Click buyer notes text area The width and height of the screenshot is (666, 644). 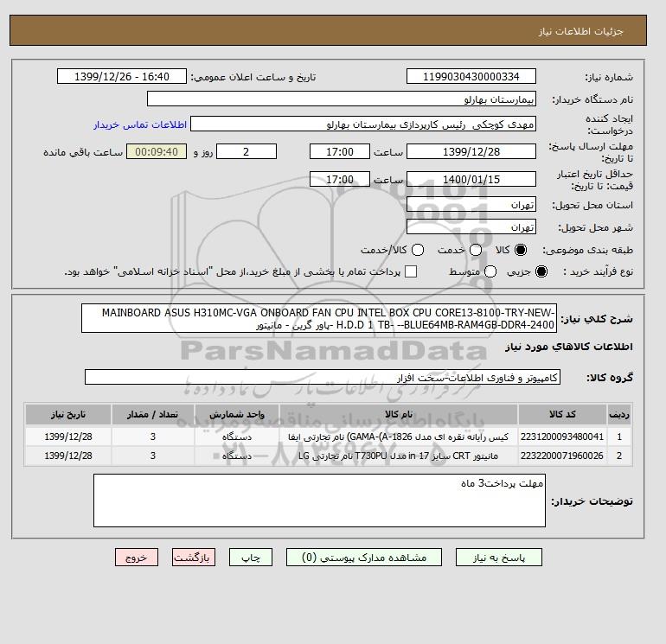(319, 501)
